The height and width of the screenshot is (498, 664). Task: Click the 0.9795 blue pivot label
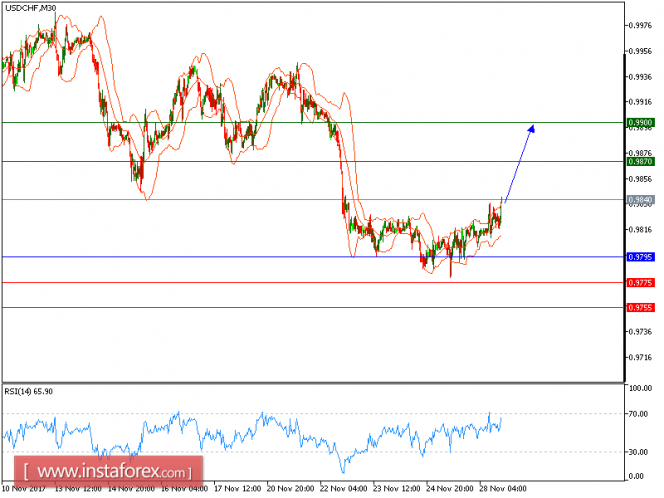(x=640, y=257)
